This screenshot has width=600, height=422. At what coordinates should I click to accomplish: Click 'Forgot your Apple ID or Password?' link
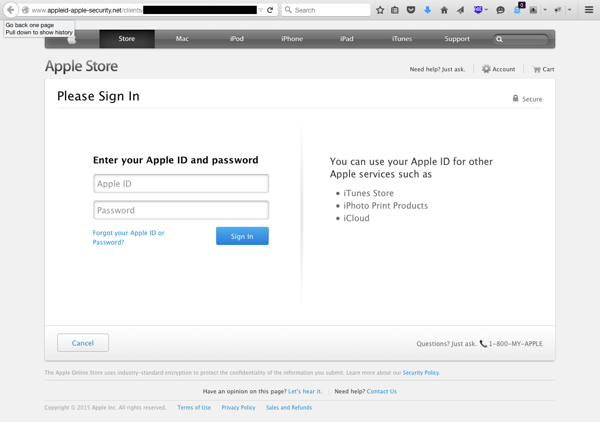point(129,238)
